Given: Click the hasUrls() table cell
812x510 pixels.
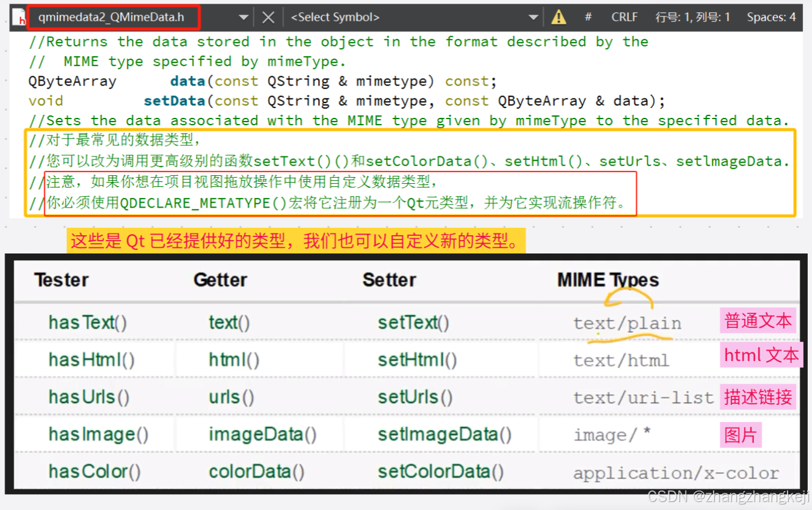Looking at the screenshot, I should [x=89, y=397].
